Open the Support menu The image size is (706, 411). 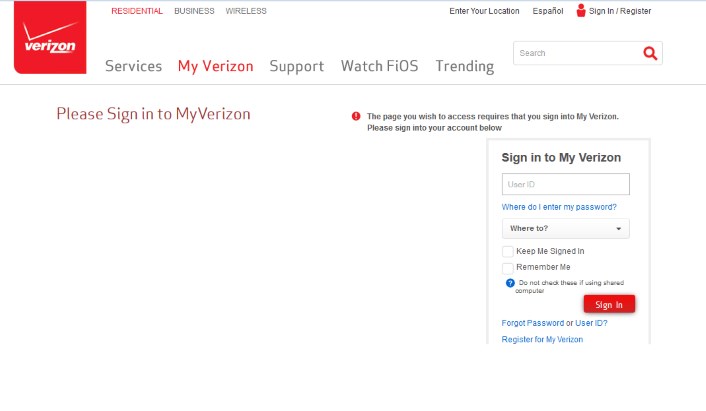click(x=297, y=66)
